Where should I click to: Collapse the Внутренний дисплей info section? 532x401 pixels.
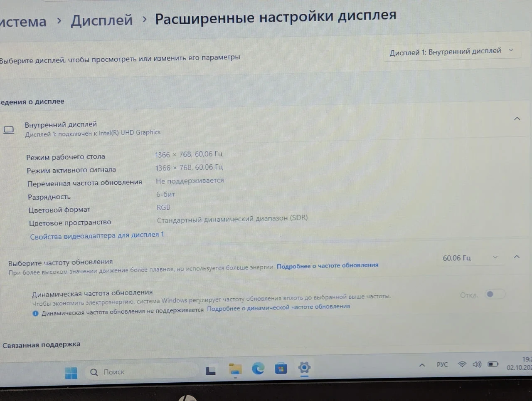[517, 119]
